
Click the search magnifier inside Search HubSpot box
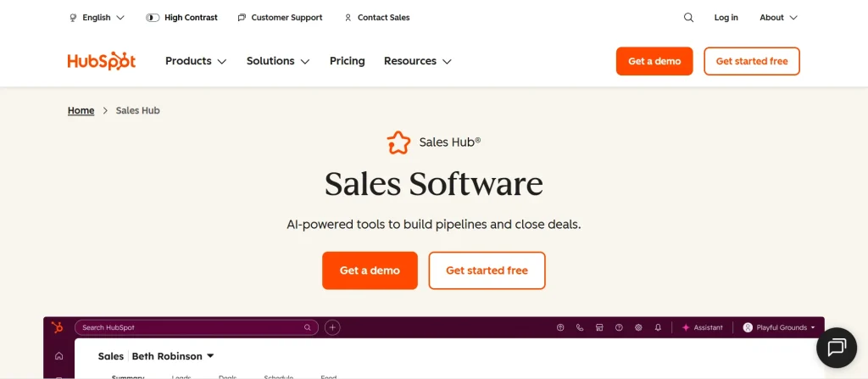click(x=307, y=327)
